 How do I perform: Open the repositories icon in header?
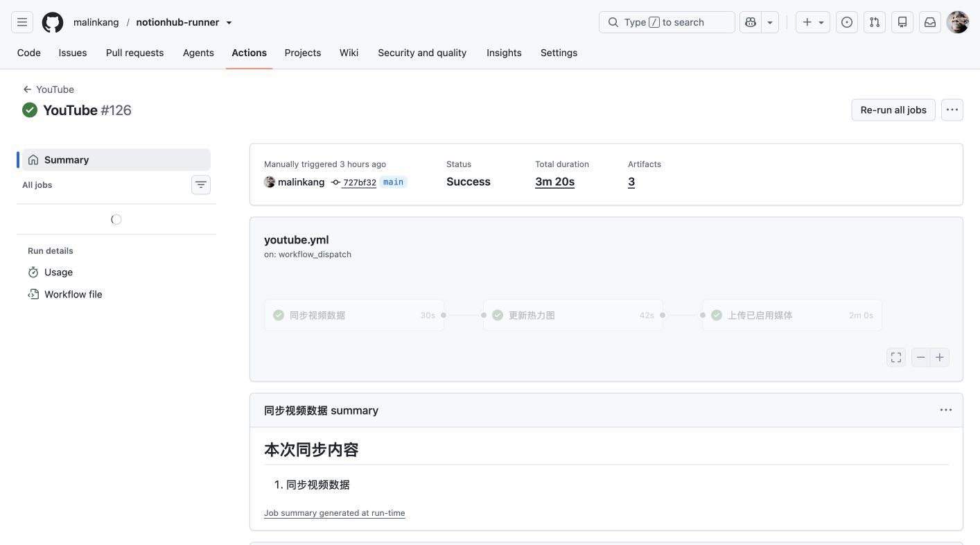[902, 22]
